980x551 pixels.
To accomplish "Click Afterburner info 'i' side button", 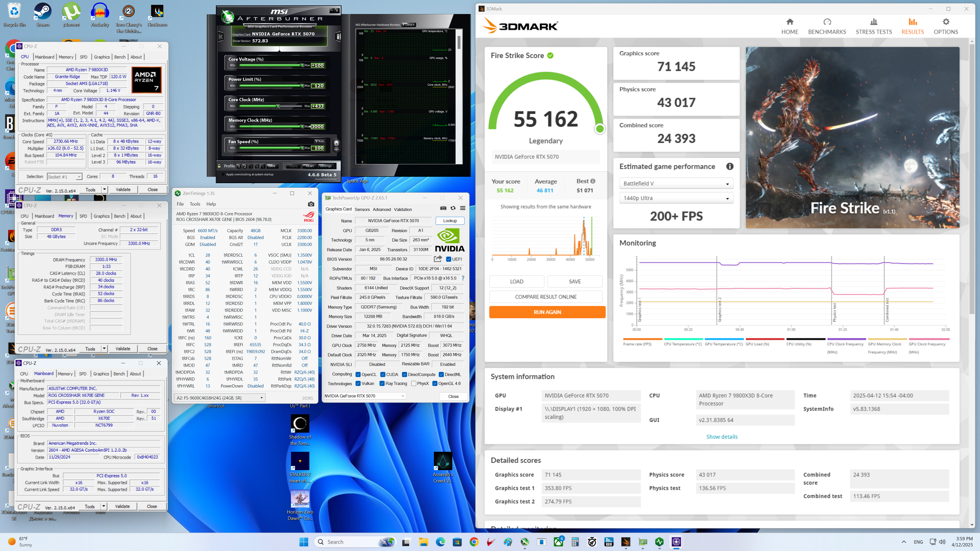I will tap(338, 36).
